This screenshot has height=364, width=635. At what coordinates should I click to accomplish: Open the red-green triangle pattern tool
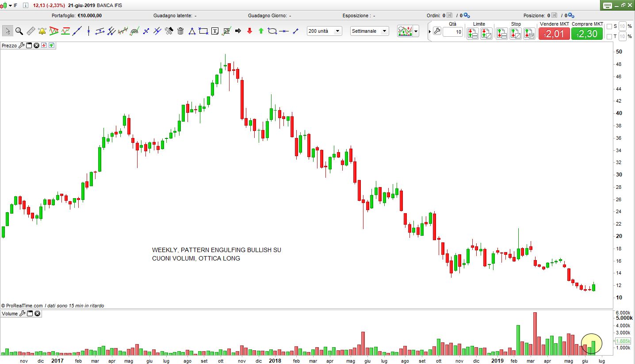pyautogui.click(x=54, y=31)
